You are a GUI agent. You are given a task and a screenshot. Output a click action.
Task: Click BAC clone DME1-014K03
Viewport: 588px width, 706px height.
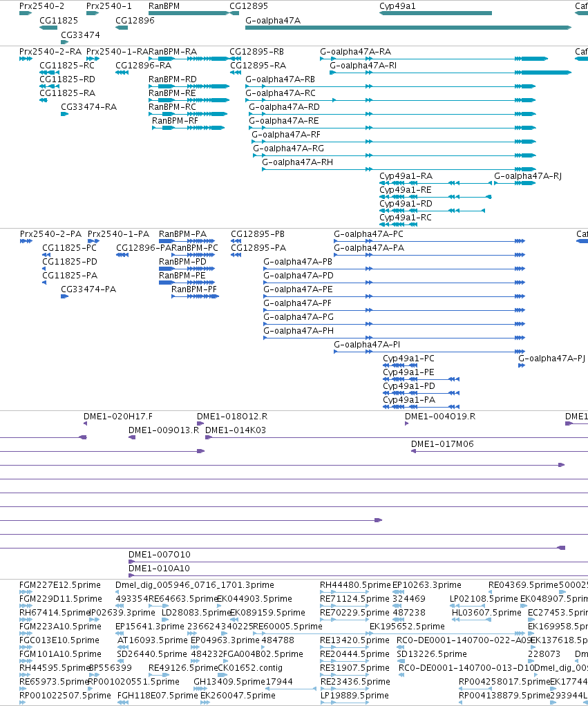pos(236,430)
